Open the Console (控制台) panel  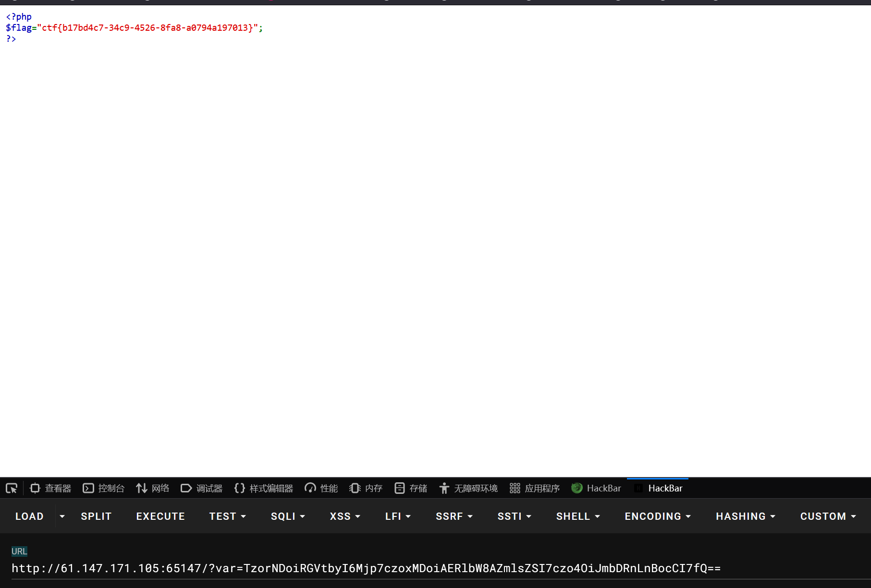[x=104, y=488]
